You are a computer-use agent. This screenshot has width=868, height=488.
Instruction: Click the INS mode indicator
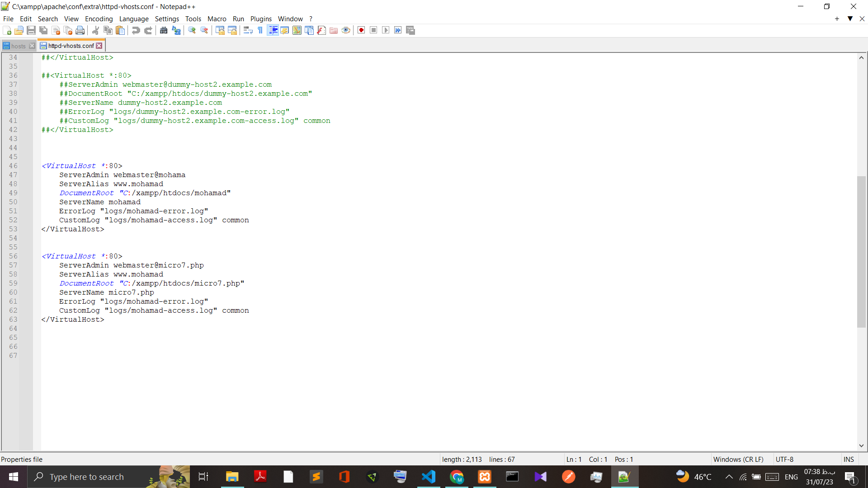849,459
